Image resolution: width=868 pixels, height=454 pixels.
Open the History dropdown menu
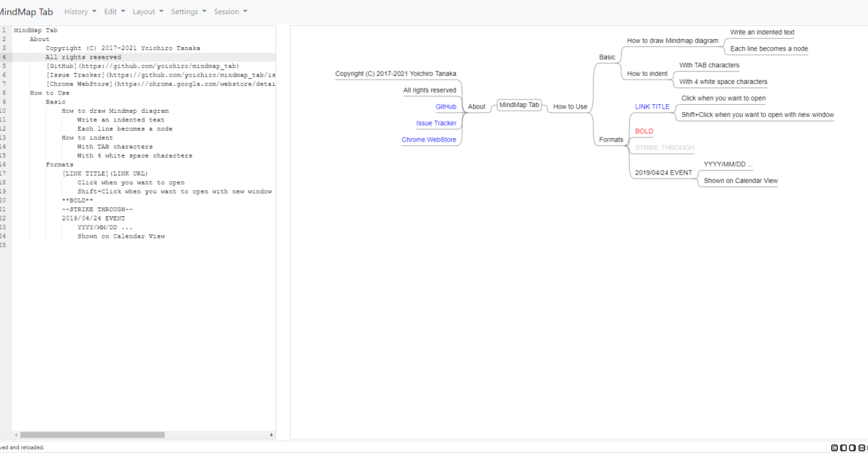point(80,12)
